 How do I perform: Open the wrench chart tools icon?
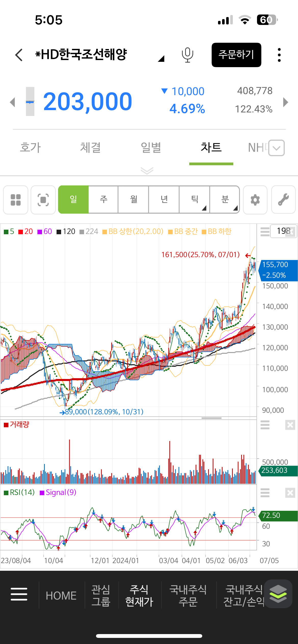click(x=283, y=200)
